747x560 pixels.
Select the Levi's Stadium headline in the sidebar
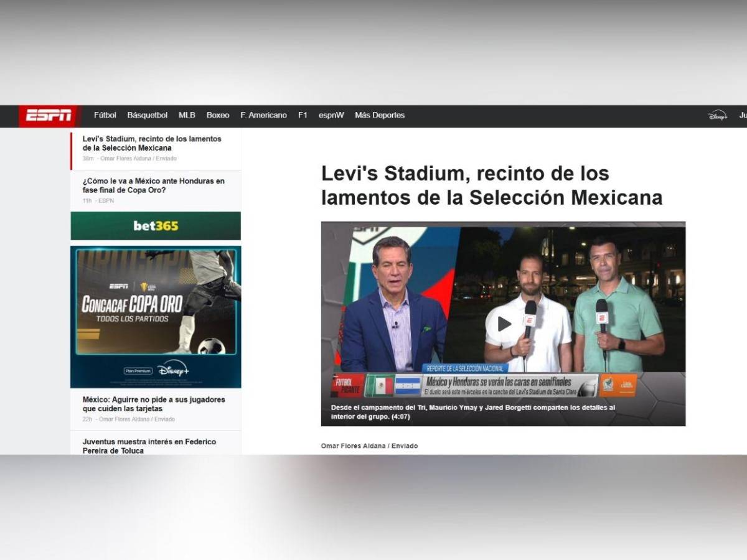tap(153, 143)
